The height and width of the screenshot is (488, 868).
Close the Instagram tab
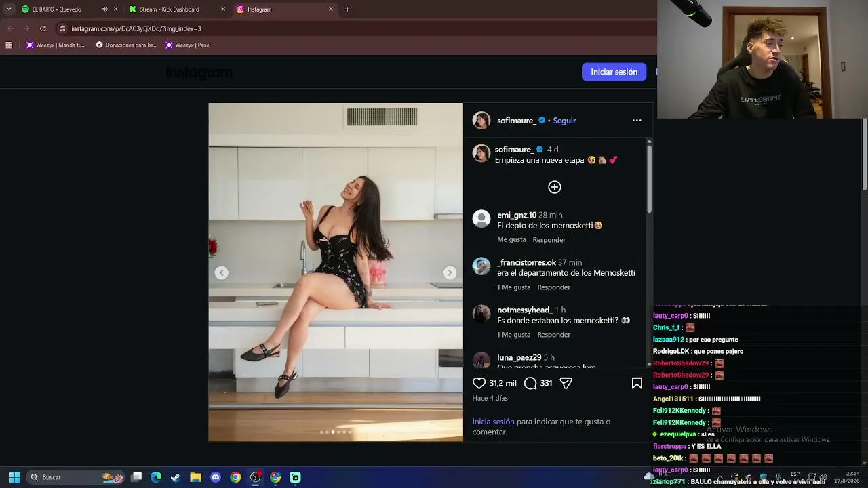tap(331, 9)
